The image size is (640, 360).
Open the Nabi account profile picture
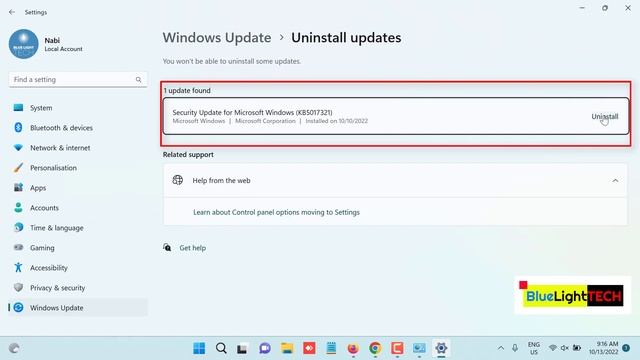point(24,44)
